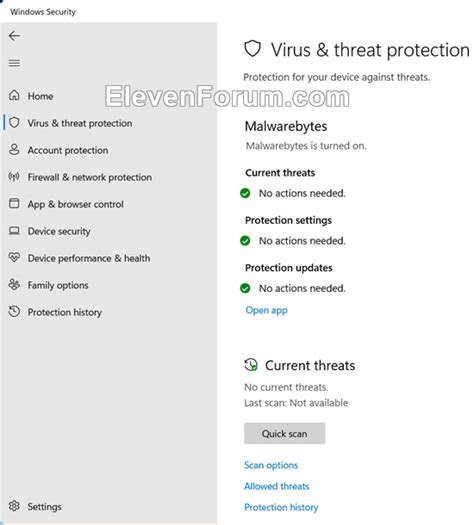Click the Account protection person icon
The width and height of the screenshot is (474, 525).
coord(14,149)
